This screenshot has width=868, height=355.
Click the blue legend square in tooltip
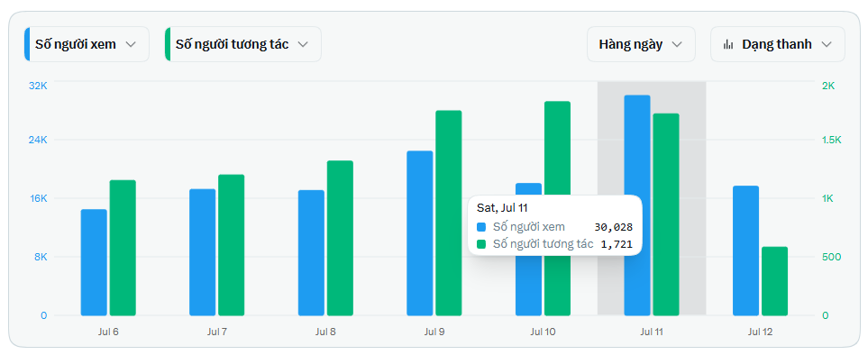[x=481, y=227]
